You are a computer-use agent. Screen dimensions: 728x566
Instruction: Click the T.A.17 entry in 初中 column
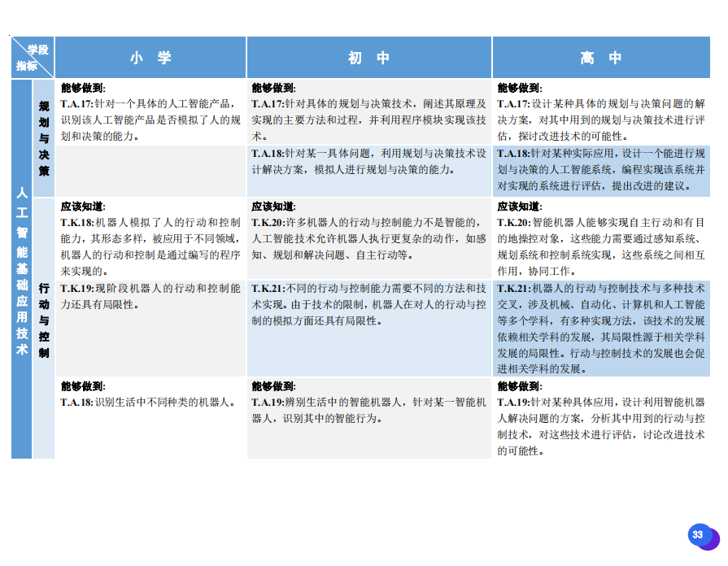(368, 120)
